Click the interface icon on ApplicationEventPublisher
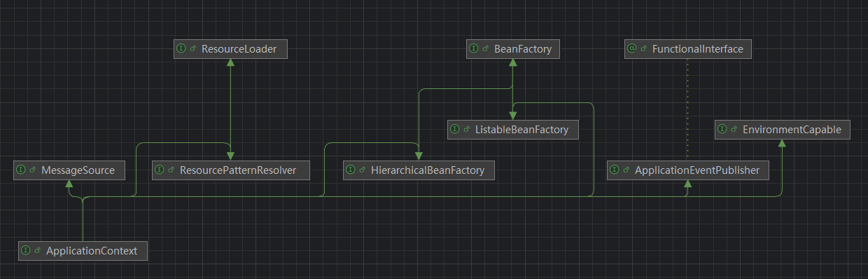This screenshot has width=868, height=279. [615, 170]
